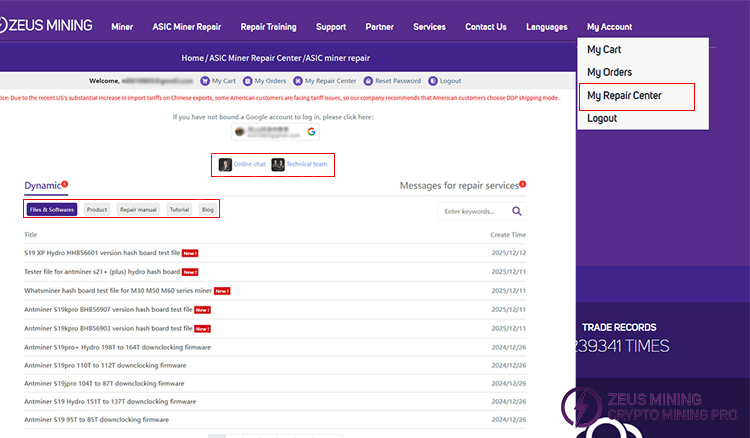
Task: Open S19pro+ Hydro 198T to 164T firmware
Action: [x=117, y=347]
